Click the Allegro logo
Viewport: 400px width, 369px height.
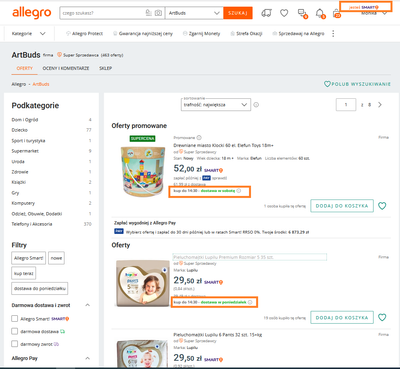tap(32, 13)
